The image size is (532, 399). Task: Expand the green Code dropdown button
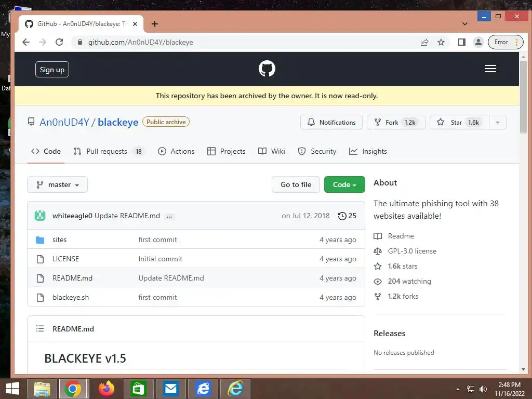tap(344, 184)
